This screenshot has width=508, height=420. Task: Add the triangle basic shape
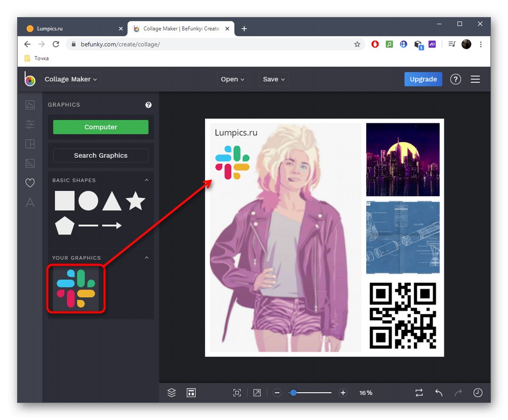(x=112, y=201)
